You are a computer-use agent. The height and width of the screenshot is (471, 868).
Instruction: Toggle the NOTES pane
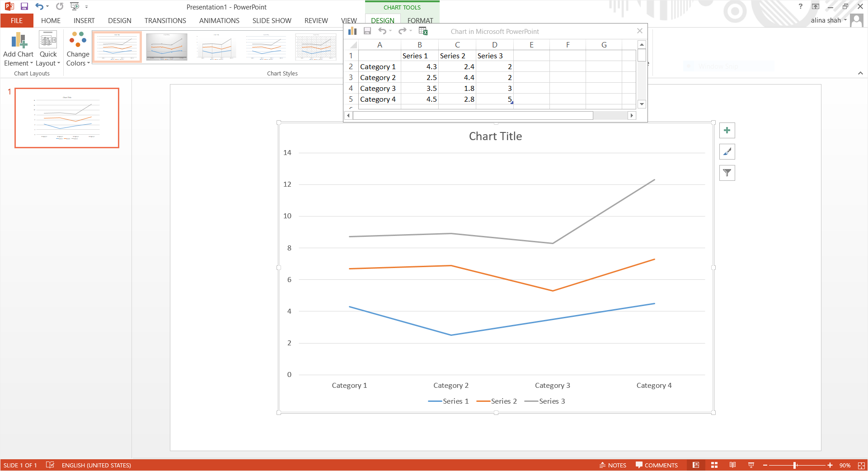point(612,465)
